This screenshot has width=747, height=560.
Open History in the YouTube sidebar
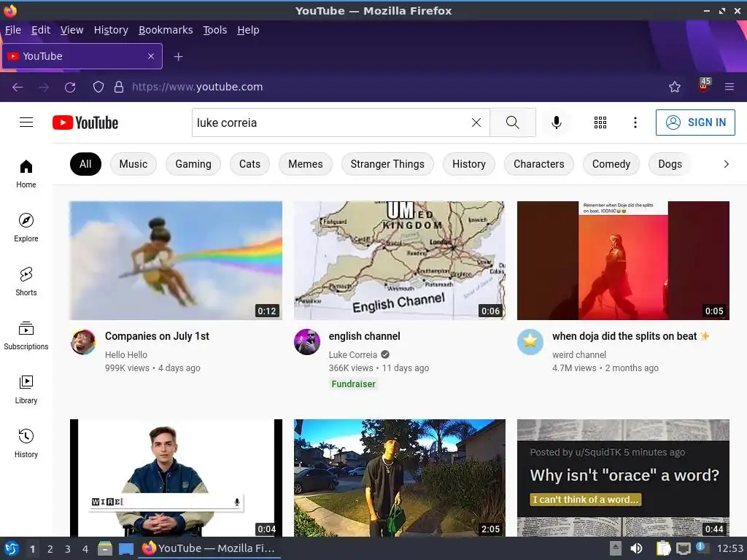click(26, 443)
